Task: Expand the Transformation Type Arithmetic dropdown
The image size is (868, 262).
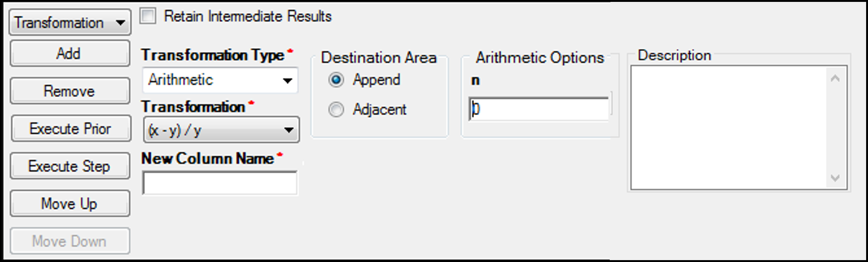Action: tap(220, 80)
